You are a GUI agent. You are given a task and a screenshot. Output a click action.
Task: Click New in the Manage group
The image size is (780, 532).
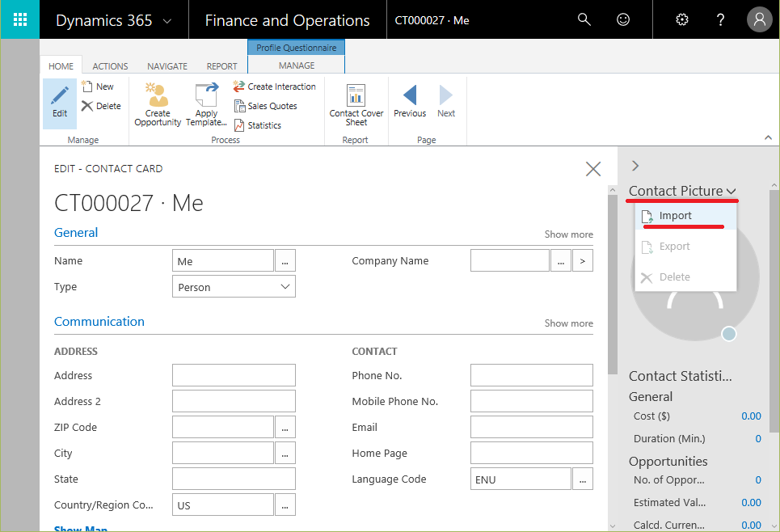(x=98, y=87)
